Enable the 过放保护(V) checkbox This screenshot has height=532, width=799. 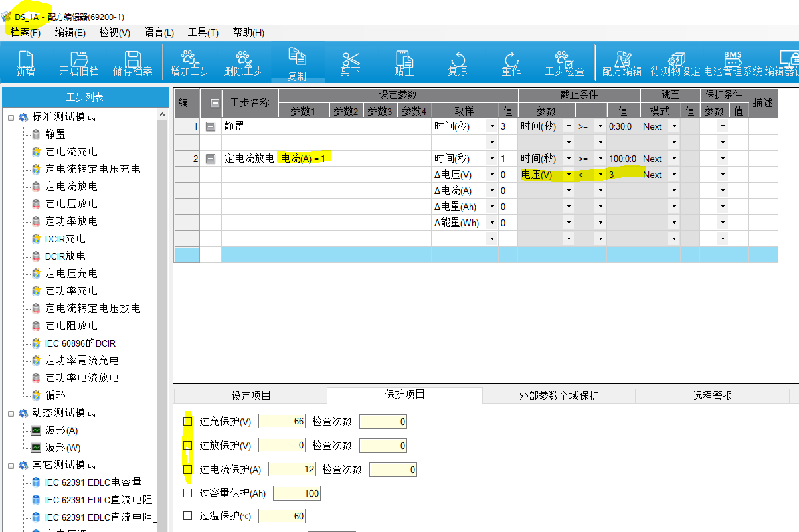coord(187,446)
